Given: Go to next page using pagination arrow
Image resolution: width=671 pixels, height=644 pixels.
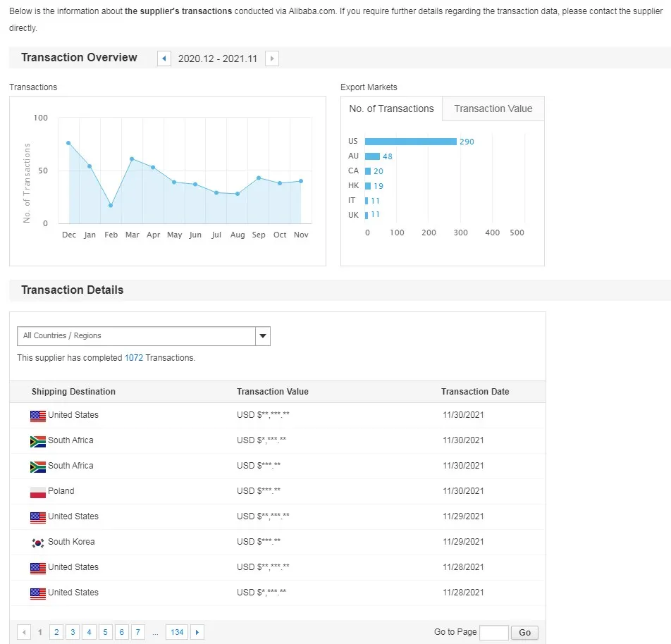Looking at the screenshot, I should point(197,632).
